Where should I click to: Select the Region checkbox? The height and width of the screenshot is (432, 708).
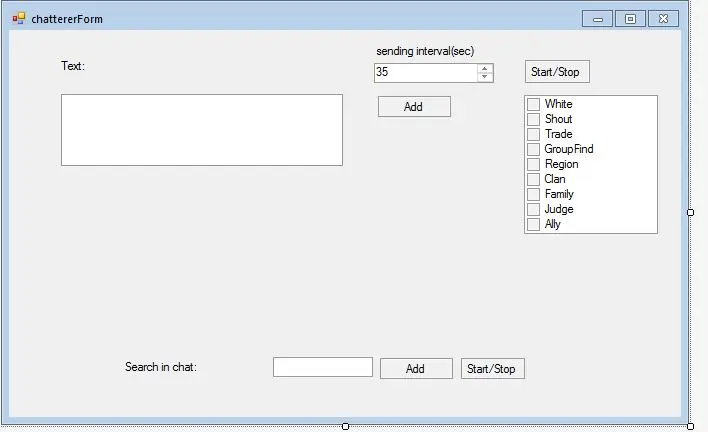tap(534, 165)
